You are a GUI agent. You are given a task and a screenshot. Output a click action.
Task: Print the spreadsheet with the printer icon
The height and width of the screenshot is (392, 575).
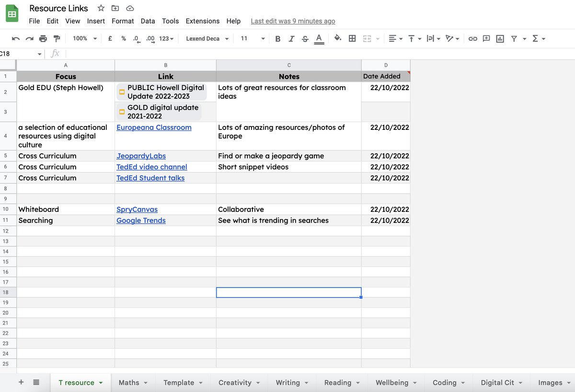tap(43, 39)
